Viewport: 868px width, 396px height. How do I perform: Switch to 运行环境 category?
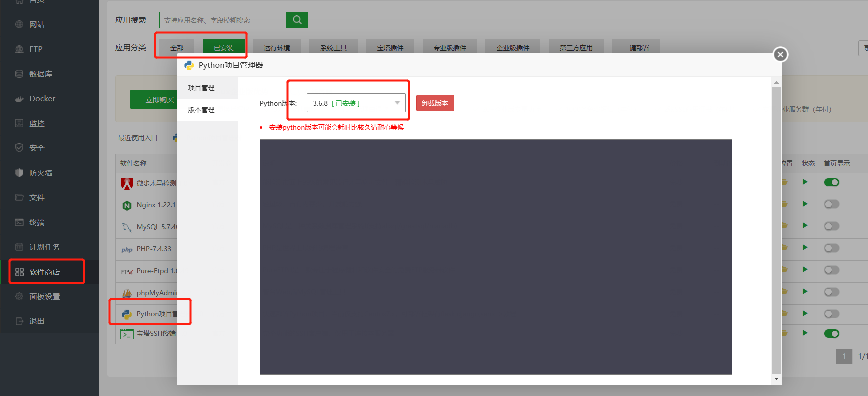pos(277,47)
